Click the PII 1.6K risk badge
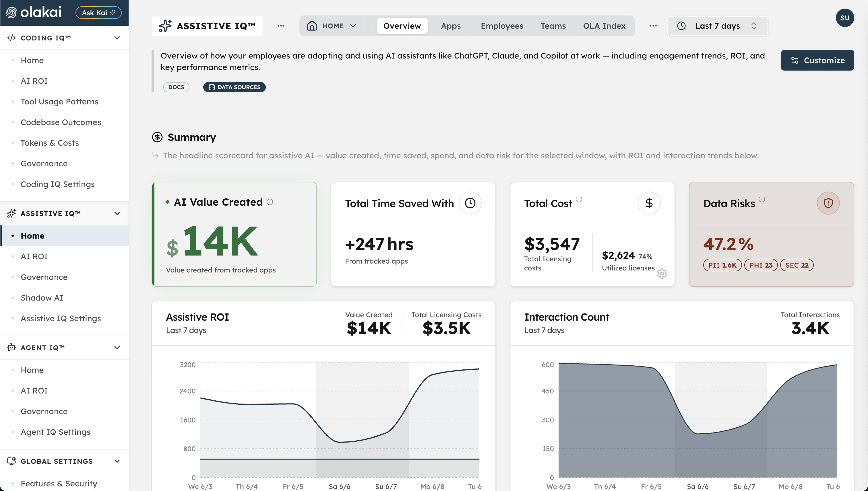The width and height of the screenshot is (868, 491). 722,265
